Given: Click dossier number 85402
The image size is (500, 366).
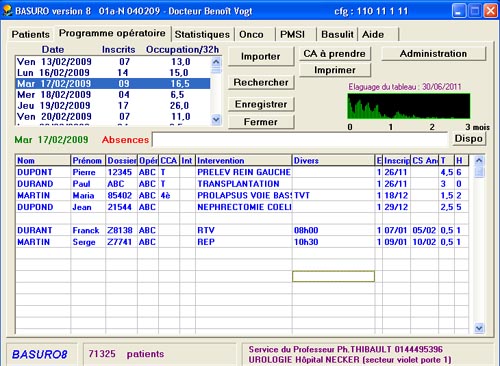Looking at the screenshot, I should coord(121,196).
